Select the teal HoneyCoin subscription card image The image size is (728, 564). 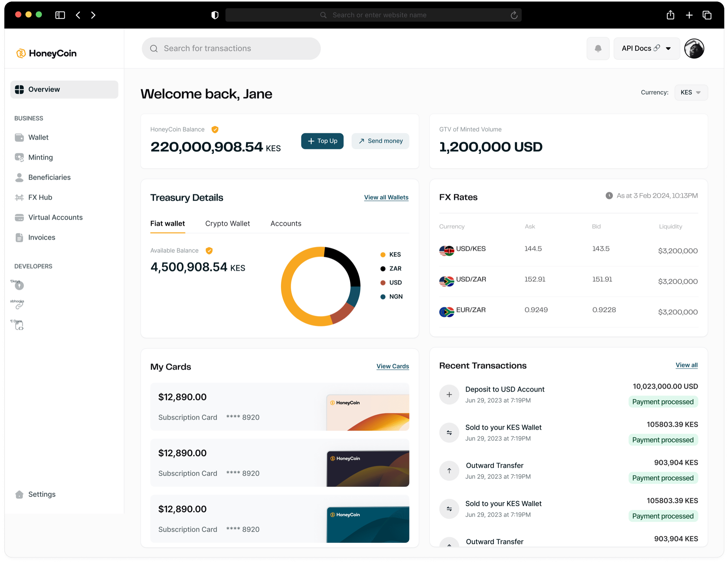tap(368, 525)
